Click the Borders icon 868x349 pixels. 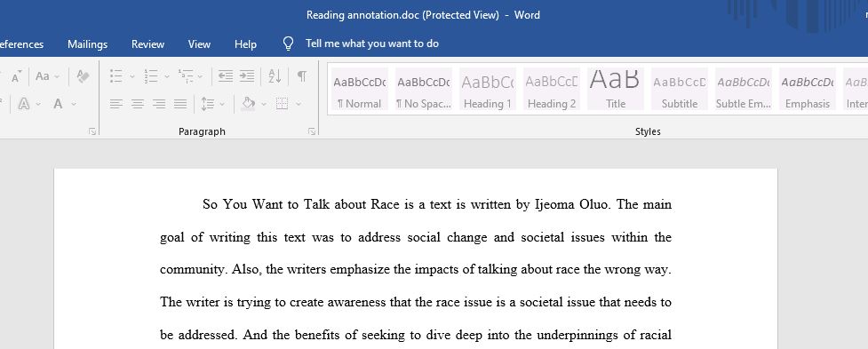(283, 103)
